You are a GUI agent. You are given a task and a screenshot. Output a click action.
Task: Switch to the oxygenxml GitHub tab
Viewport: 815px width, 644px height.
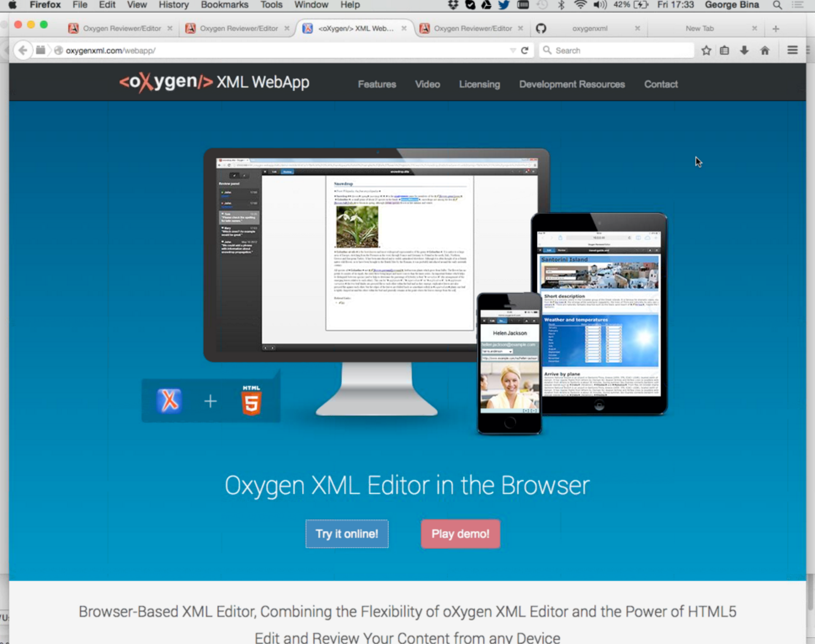coord(589,29)
